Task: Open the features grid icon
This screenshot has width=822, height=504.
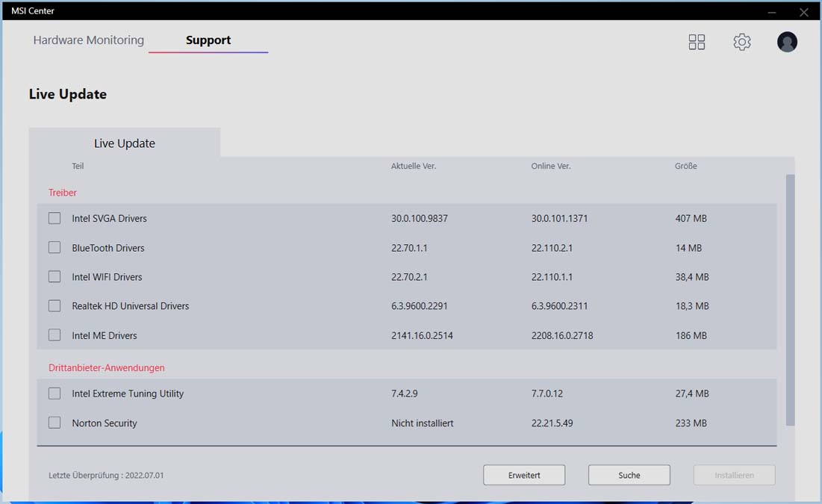Action: pyautogui.click(x=697, y=42)
